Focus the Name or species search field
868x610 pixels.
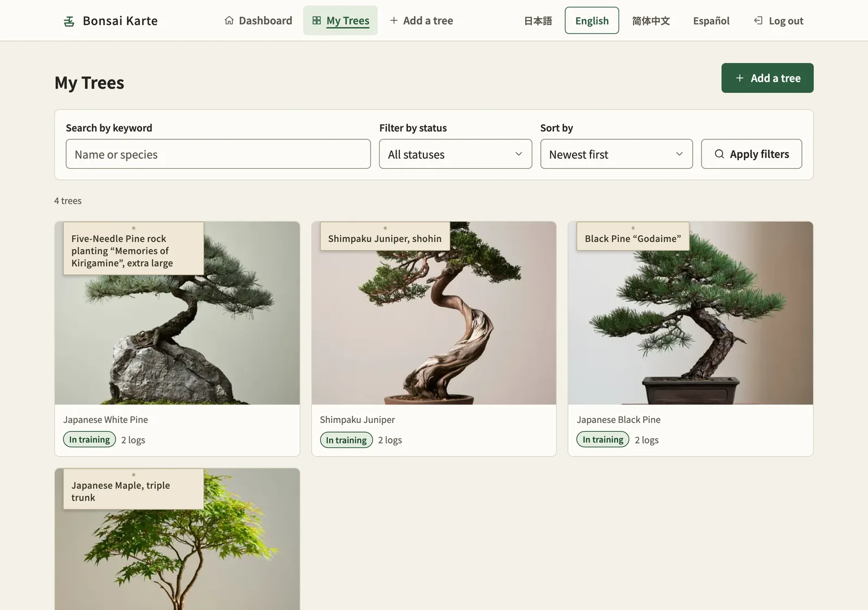point(218,154)
